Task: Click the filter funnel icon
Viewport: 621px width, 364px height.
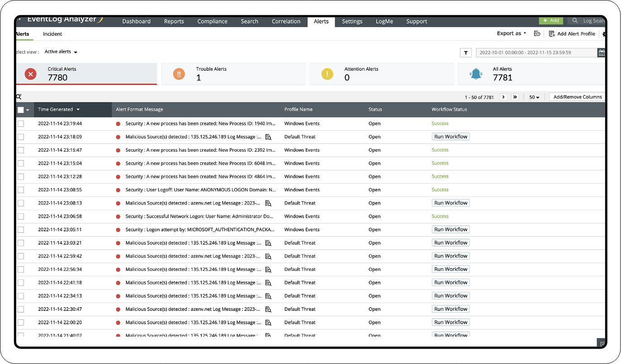Action: point(466,53)
